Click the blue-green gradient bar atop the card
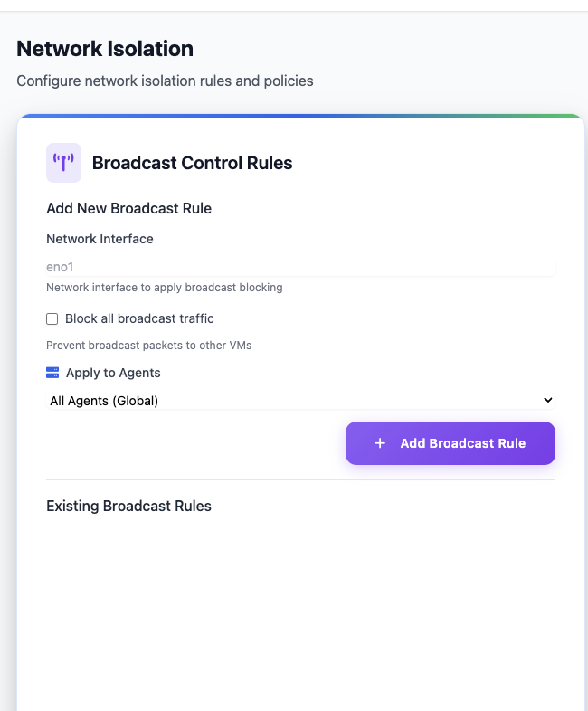 (x=300, y=116)
